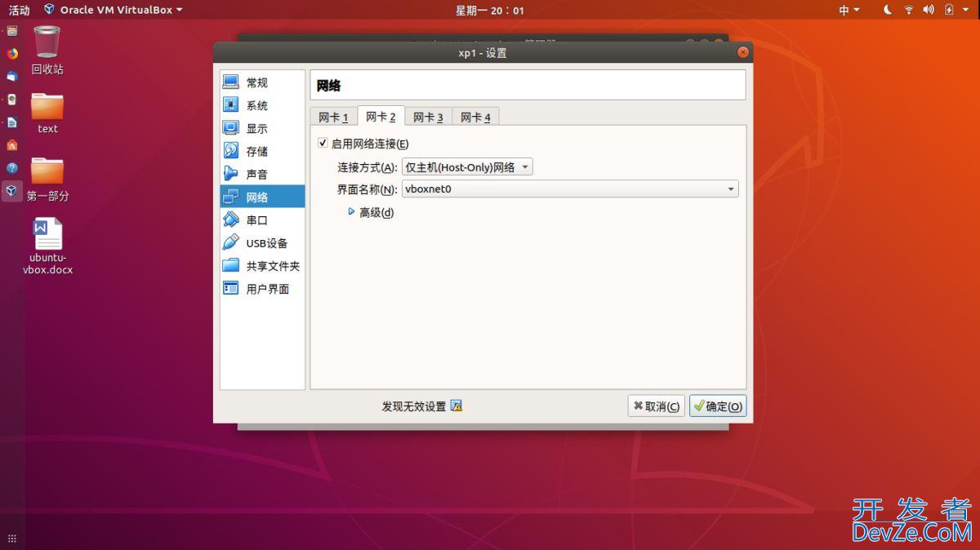
Task: Click the 取消 cancel button
Action: [657, 406]
